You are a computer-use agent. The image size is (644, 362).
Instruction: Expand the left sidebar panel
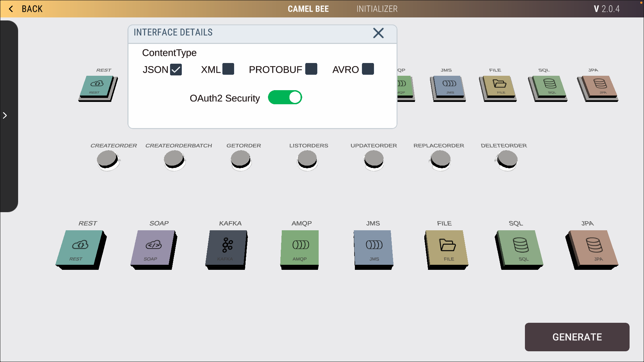[x=5, y=115]
